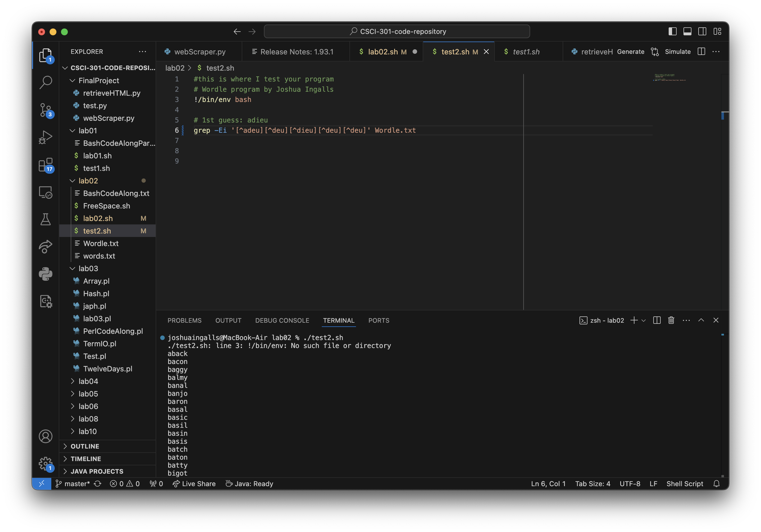Expand the JAVA PROJECTS section

coord(97,471)
